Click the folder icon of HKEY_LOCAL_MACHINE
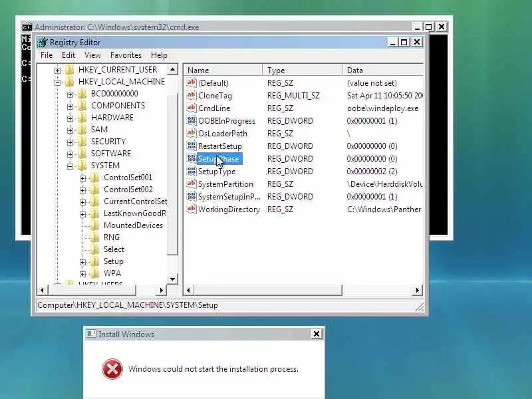Screen dimensions: 532x399 (x=70, y=82)
